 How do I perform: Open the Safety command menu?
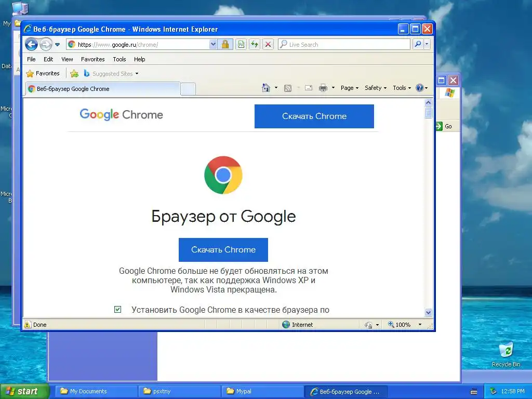[x=375, y=88]
